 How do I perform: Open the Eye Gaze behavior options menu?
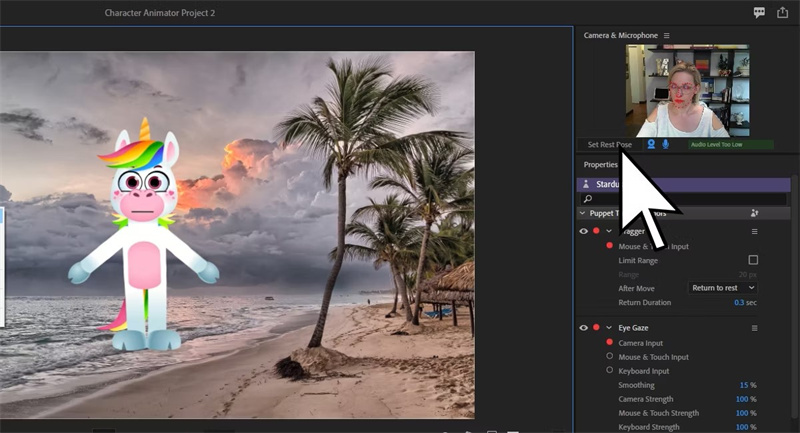pyautogui.click(x=755, y=328)
